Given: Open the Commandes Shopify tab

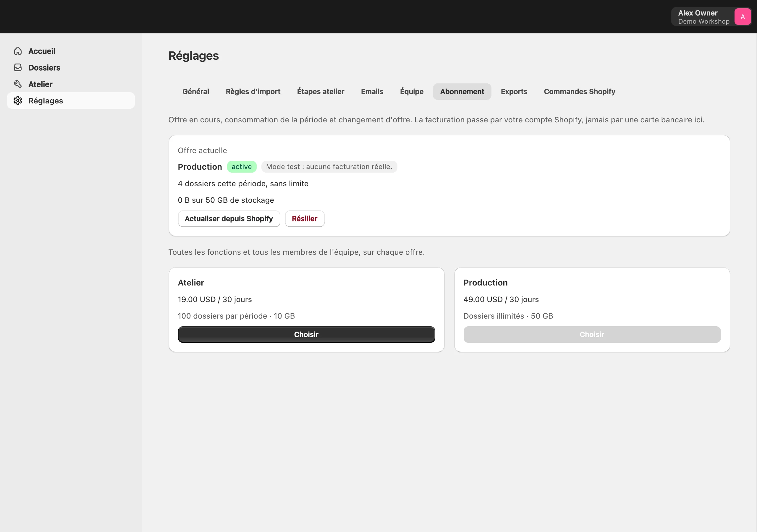Looking at the screenshot, I should (579, 92).
